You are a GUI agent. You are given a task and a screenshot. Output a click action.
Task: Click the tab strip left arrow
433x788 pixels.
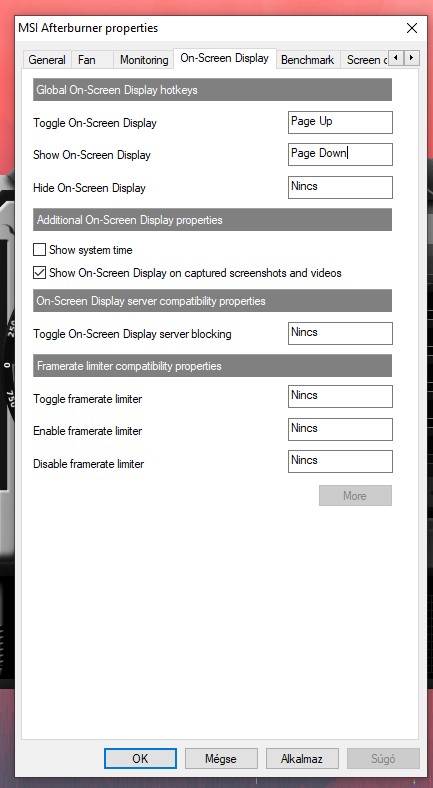coord(396,58)
